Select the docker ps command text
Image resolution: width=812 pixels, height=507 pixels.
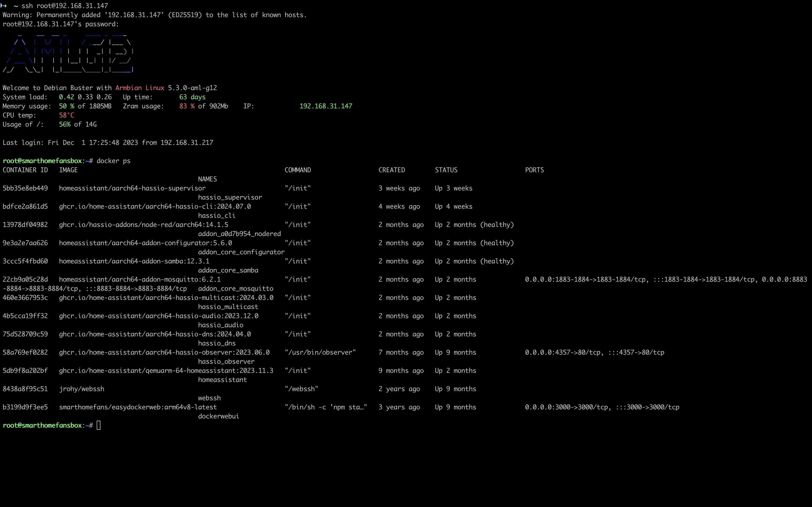tap(113, 161)
